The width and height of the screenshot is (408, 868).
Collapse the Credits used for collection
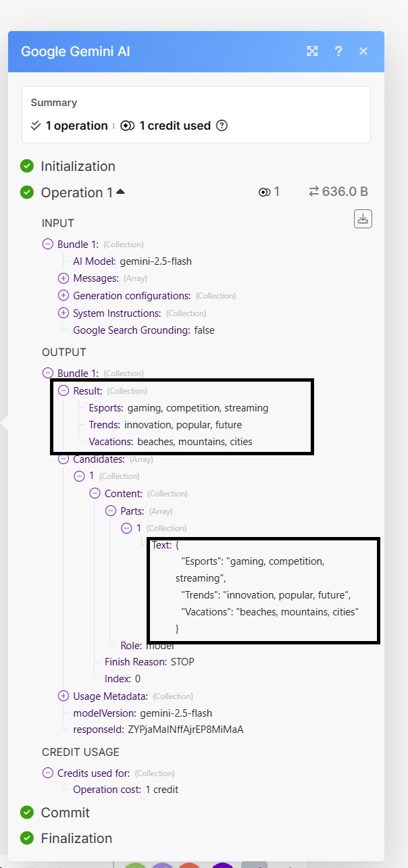48,773
